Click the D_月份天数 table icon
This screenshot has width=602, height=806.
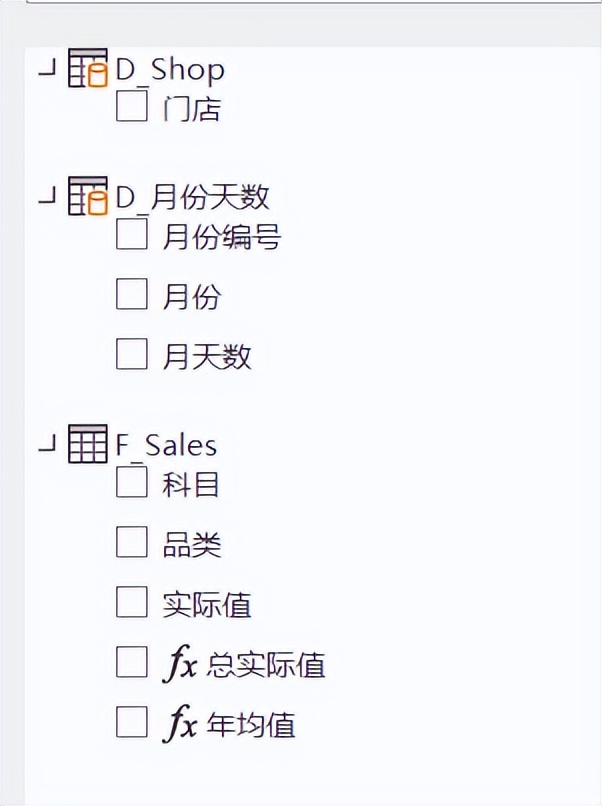pyautogui.click(x=88, y=196)
